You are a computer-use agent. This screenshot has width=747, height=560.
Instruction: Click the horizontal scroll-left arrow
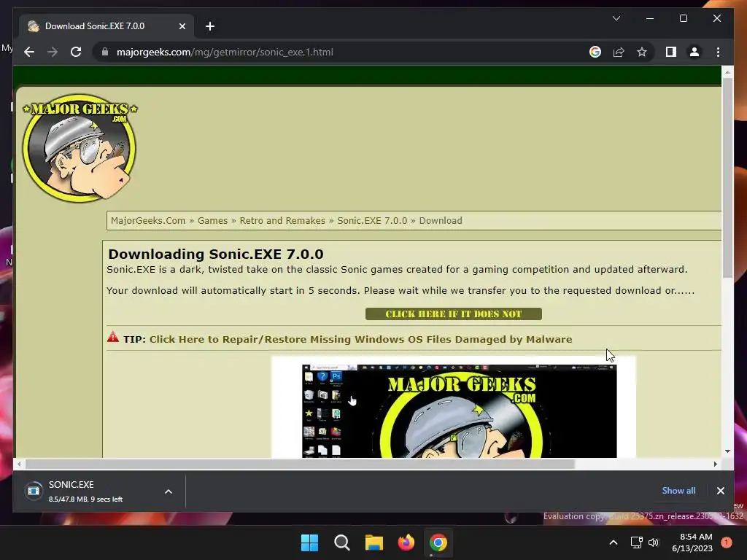(19, 464)
